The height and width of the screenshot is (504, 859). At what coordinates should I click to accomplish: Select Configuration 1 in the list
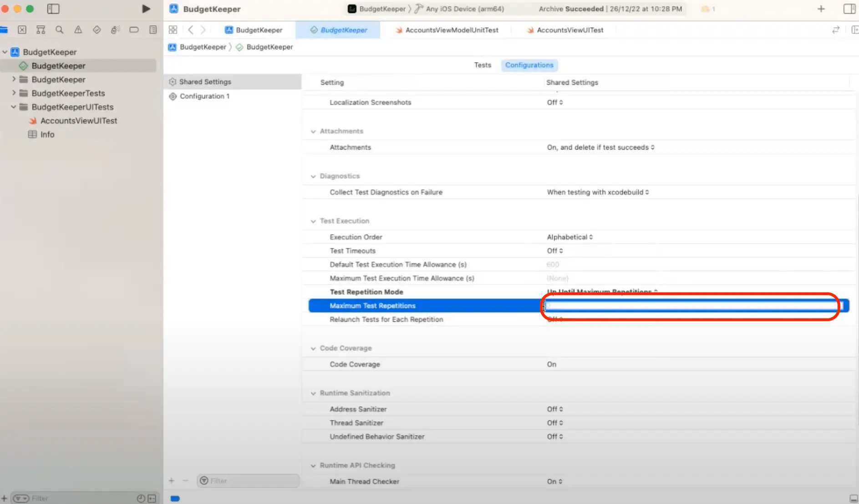[204, 97]
